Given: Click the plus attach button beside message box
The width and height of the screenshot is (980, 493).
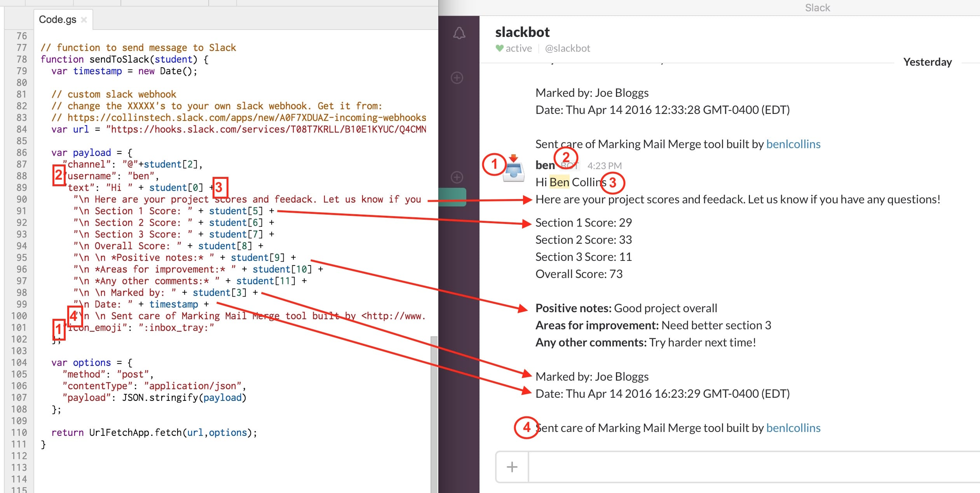Looking at the screenshot, I should [512, 467].
